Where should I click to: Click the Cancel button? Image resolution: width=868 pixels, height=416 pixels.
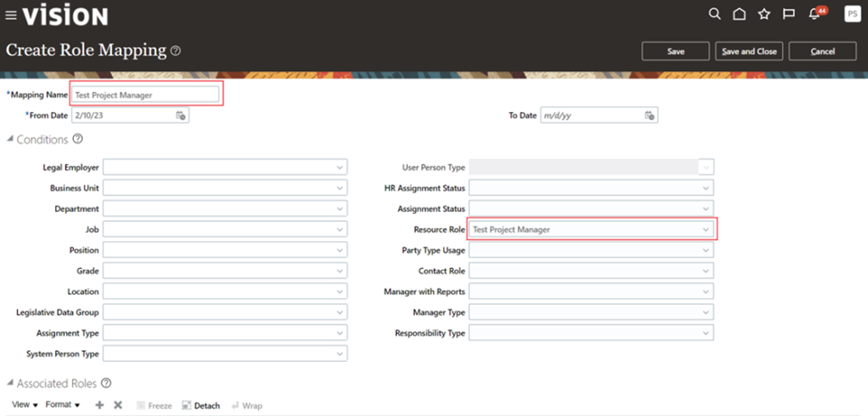point(823,52)
